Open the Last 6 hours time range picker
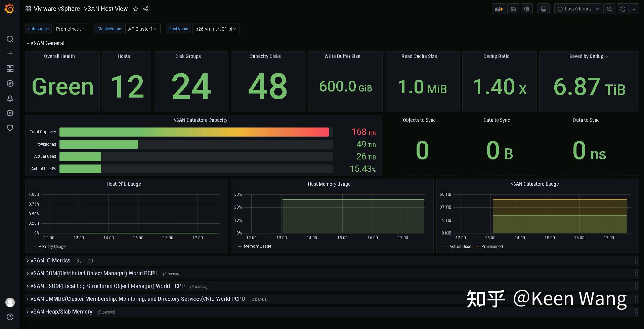The width and height of the screenshot is (644, 329). pyautogui.click(x=577, y=9)
